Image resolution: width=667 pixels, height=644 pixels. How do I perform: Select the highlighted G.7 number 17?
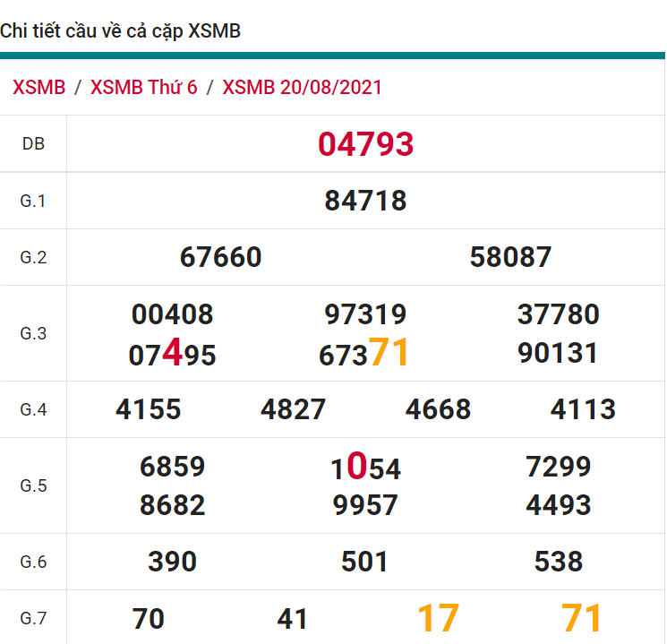click(x=439, y=619)
